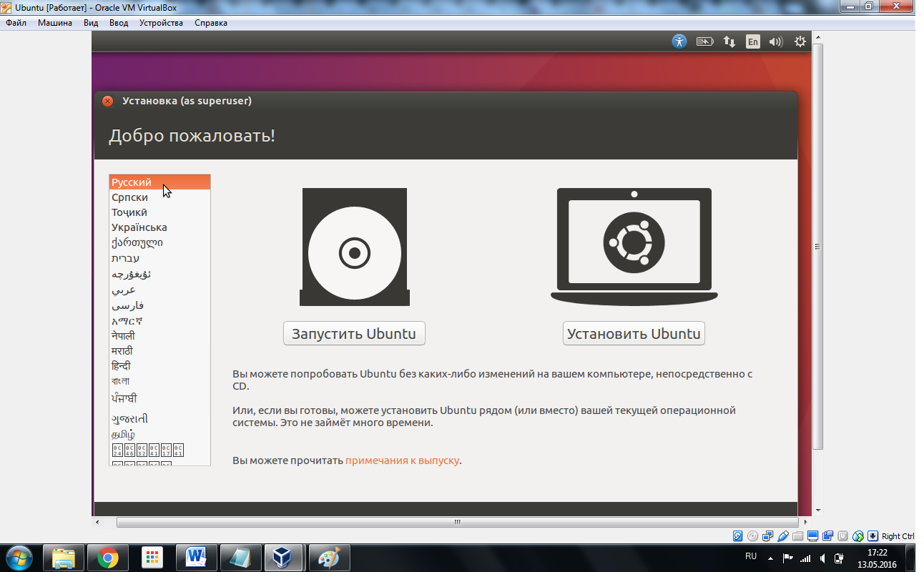Open the sound volume indicator menu
The height and width of the screenshot is (572, 924).
tap(776, 41)
